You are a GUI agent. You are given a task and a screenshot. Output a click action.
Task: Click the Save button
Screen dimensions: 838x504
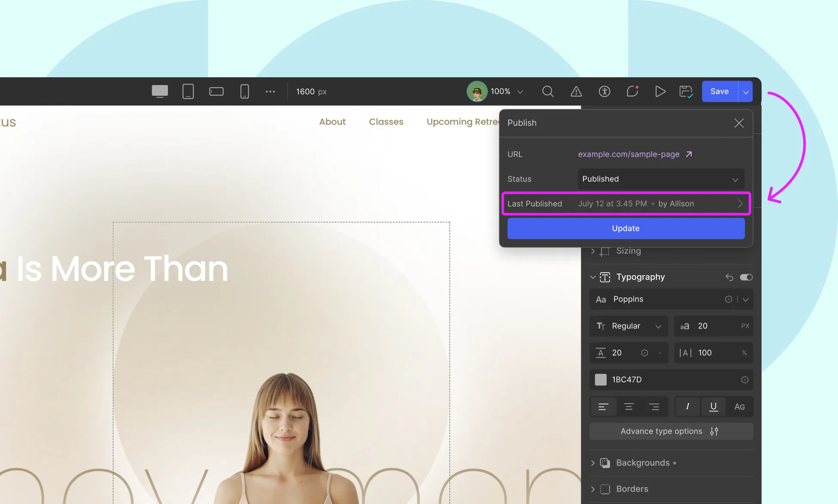[720, 91]
